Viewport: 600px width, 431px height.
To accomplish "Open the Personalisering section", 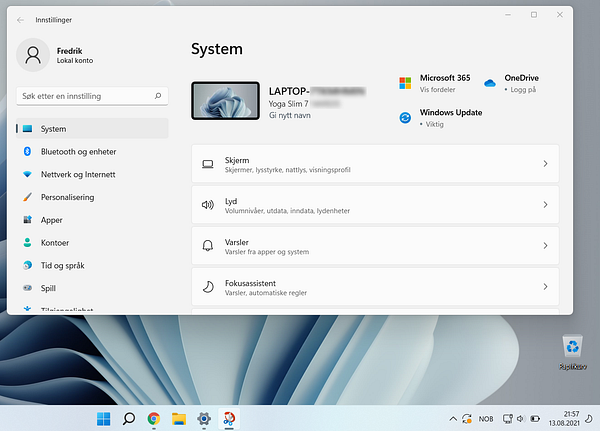I will click(68, 197).
